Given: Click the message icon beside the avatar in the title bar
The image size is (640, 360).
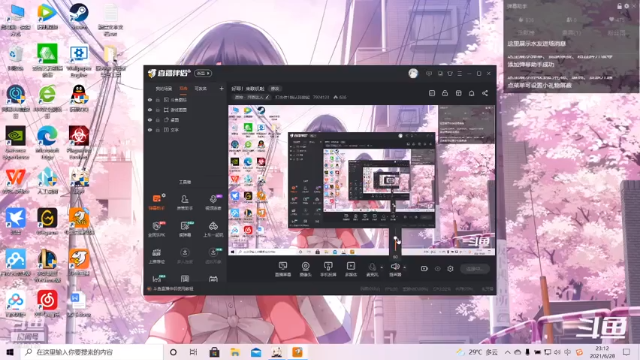Looking at the screenshot, I should tap(429, 73).
